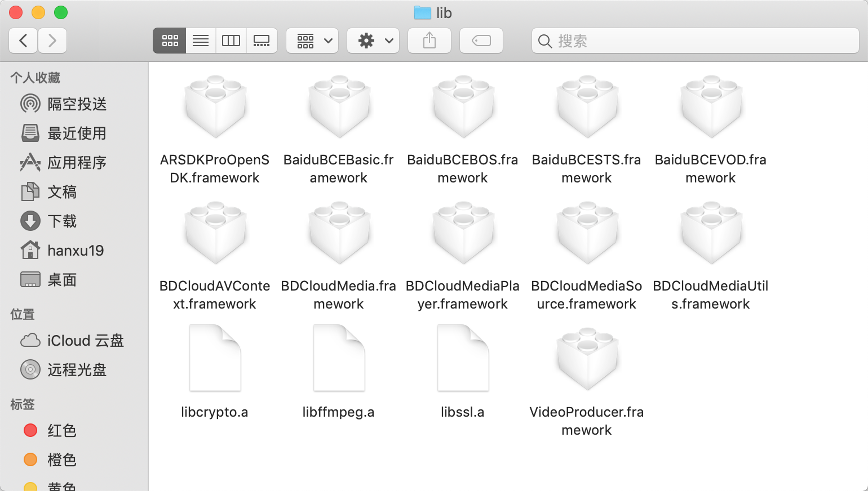
Task: Switch to icon view
Action: pos(170,41)
